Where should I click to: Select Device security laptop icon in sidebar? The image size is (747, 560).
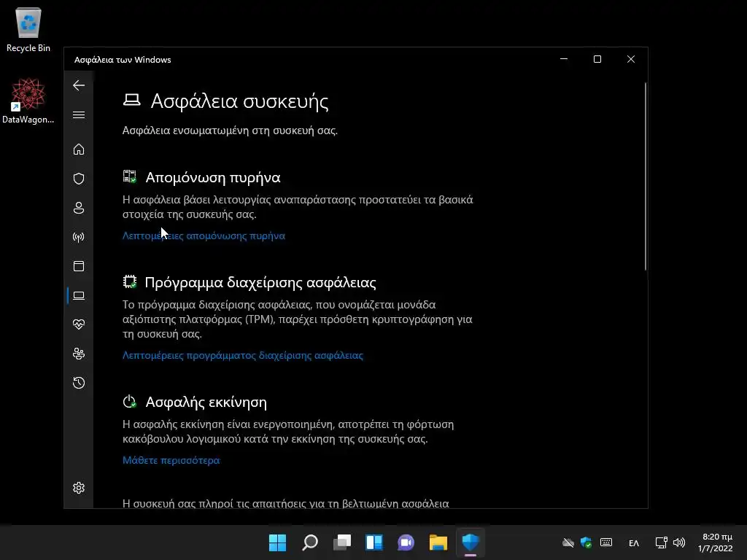79,296
